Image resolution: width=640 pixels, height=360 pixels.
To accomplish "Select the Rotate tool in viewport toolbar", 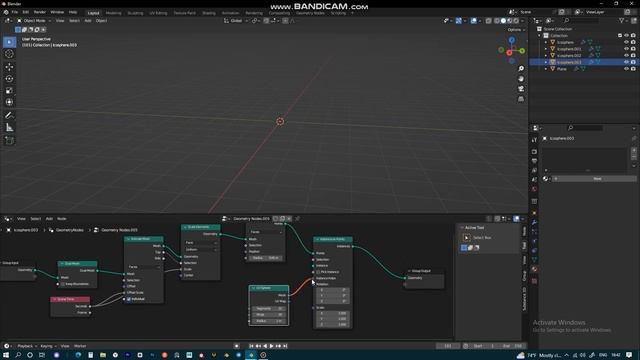I will [9, 79].
